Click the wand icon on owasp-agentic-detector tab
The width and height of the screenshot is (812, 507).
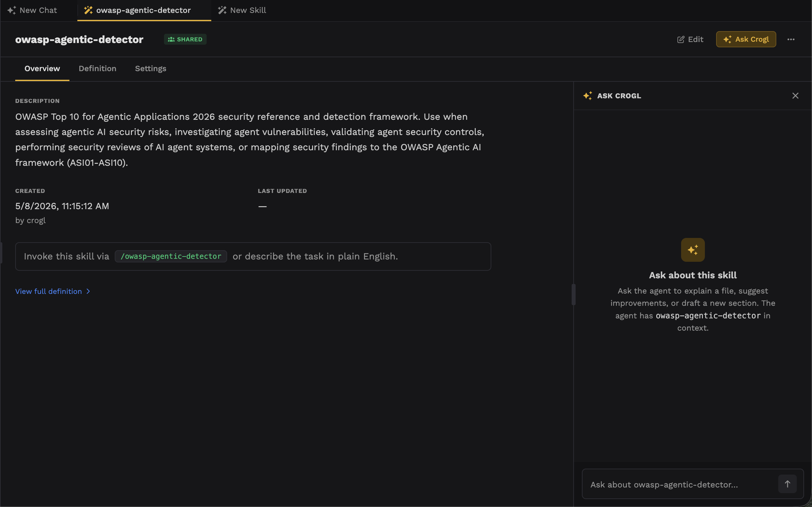point(88,10)
